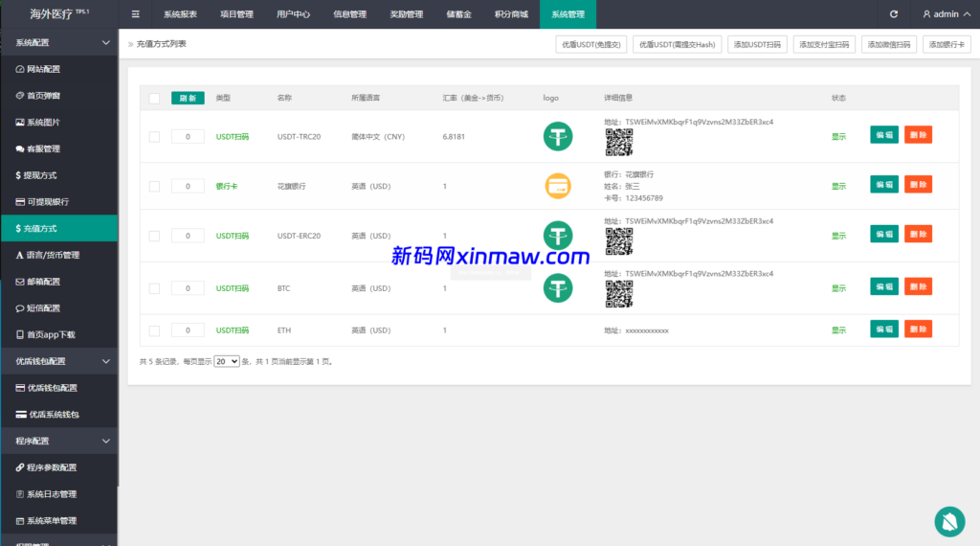Tick the select-all checkbox in table header
980x546 pixels.
click(154, 99)
